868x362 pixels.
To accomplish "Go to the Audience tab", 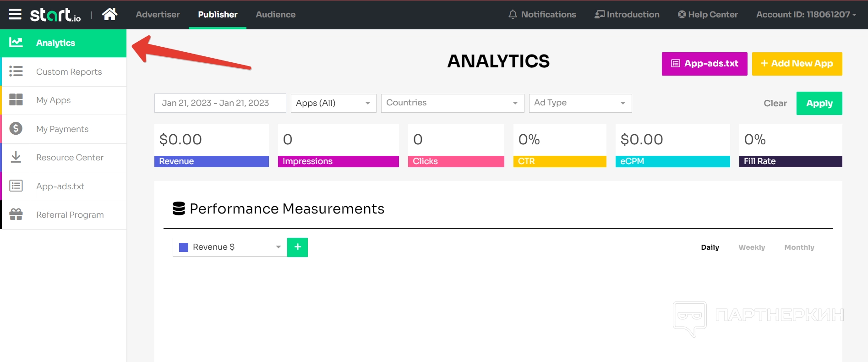I will [x=275, y=15].
